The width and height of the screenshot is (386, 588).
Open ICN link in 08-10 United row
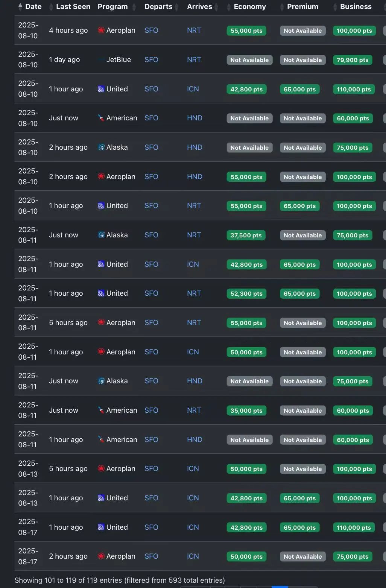[193, 89]
